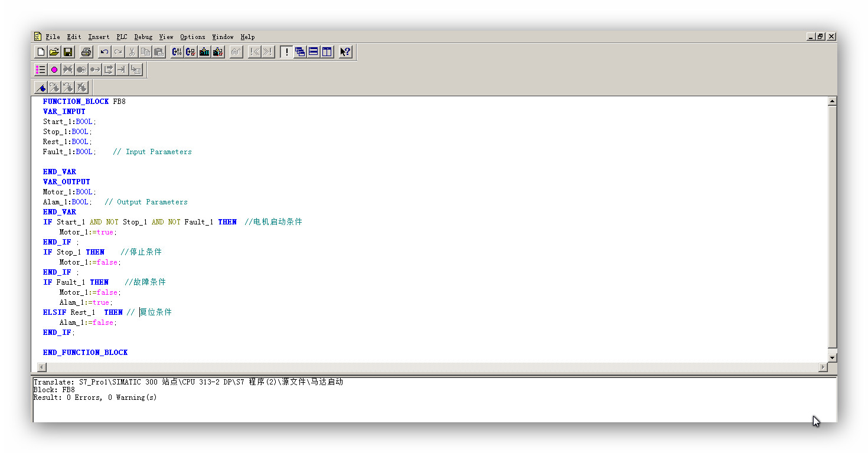This screenshot has height=453, width=868.
Task: Click the horizontal scrollbar right arrow
Action: coord(823,367)
